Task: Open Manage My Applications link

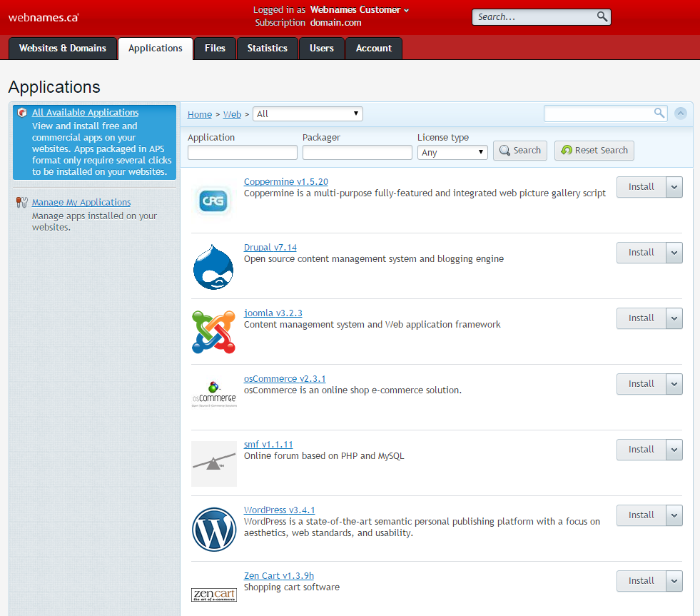Action: click(x=81, y=202)
